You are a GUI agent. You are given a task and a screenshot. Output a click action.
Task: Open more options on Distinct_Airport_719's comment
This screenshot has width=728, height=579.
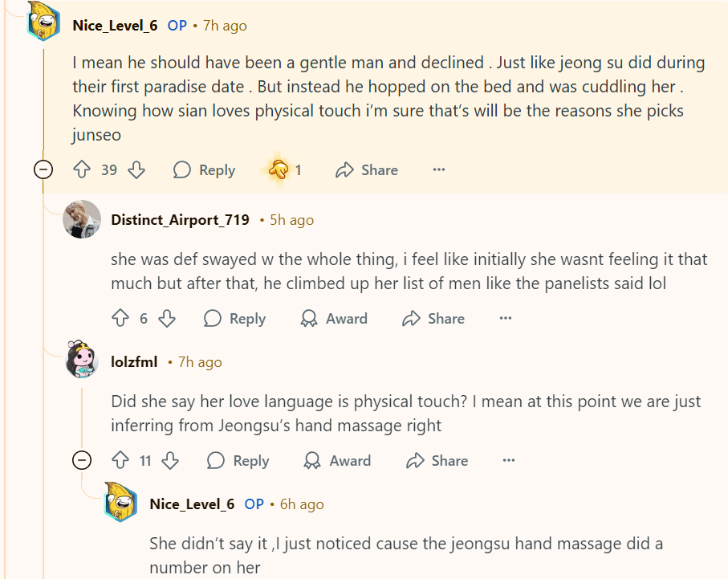505,318
